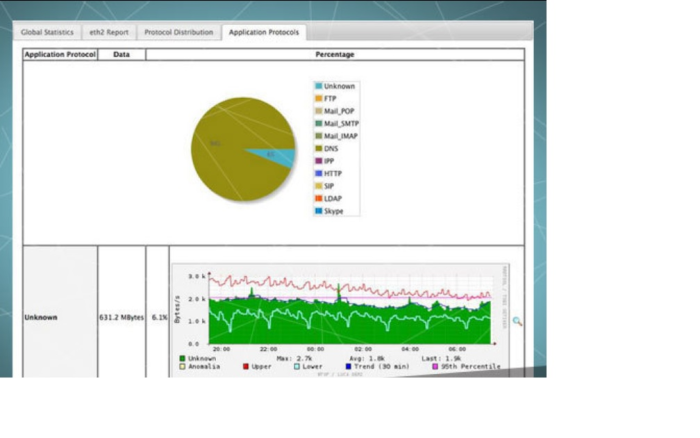The width and height of the screenshot is (700, 438).
Task: Open the Global Statistics tab
Action: click(47, 32)
